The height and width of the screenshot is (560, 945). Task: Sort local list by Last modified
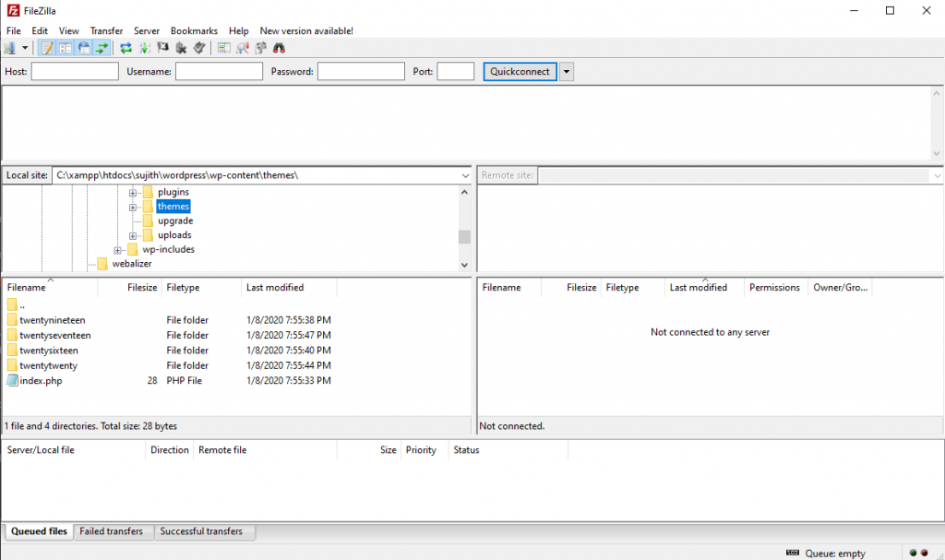click(x=289, y=288)
